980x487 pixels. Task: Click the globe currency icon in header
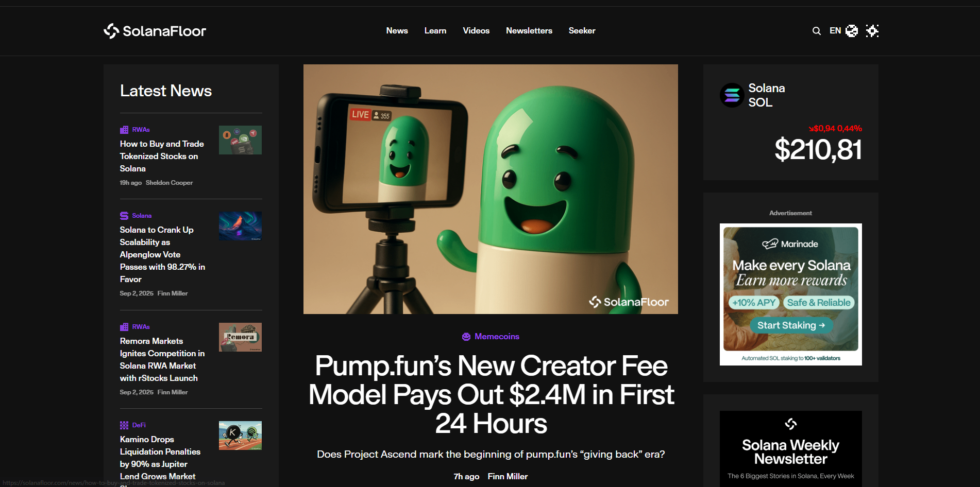click(852, 31)
